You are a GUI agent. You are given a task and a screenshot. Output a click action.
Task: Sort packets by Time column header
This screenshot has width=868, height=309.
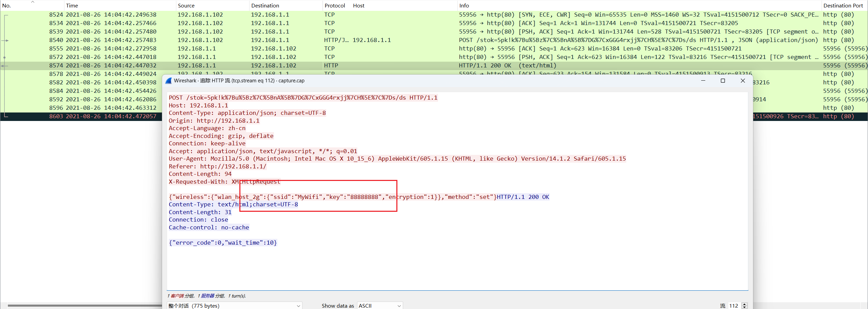pos(72,6)
